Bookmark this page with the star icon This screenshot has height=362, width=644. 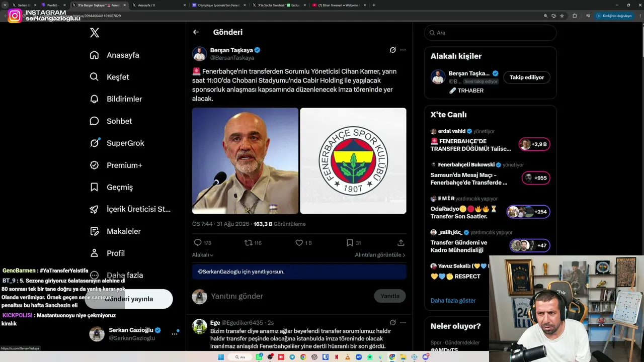coord(562,16)
